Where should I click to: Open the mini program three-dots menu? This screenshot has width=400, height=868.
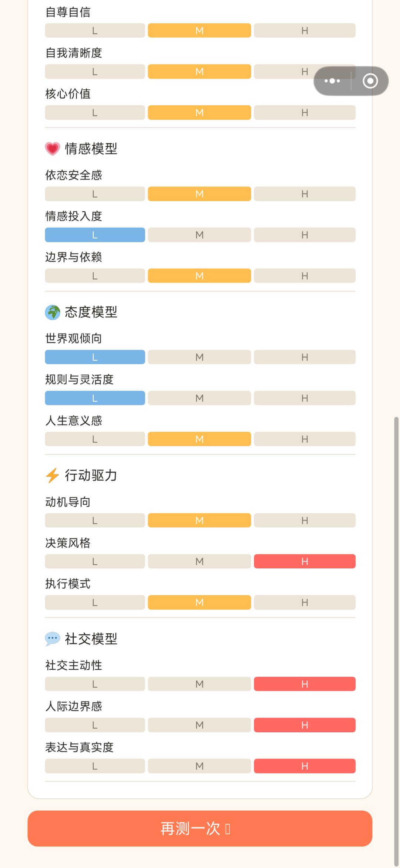(332, 81)
